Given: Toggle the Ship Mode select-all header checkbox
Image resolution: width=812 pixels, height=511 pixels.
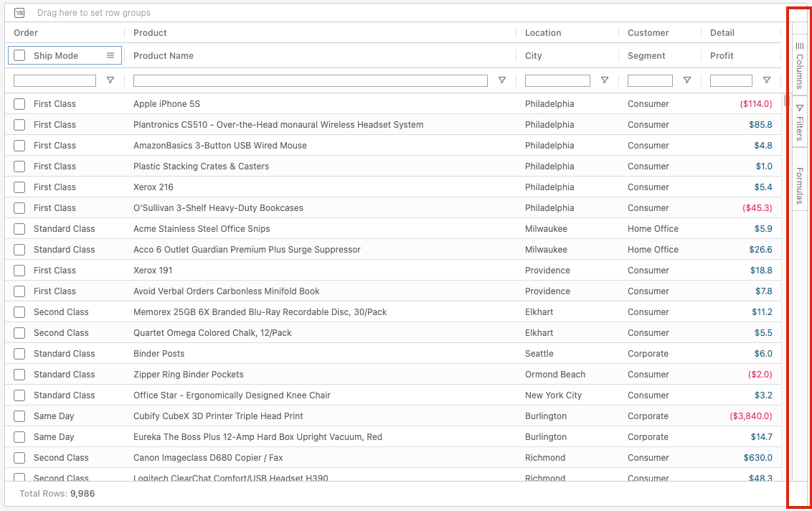Looking at the screenshot, I should 19,55.
